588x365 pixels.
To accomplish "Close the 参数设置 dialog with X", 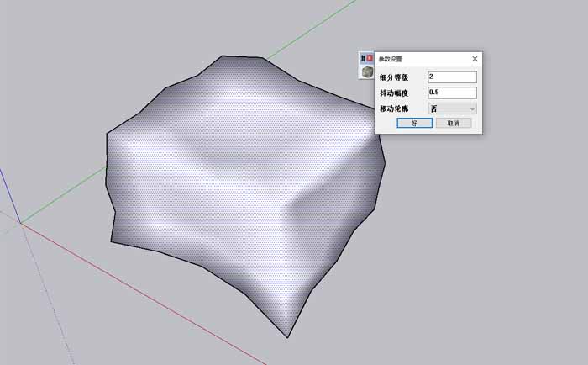I will point(475,59).
